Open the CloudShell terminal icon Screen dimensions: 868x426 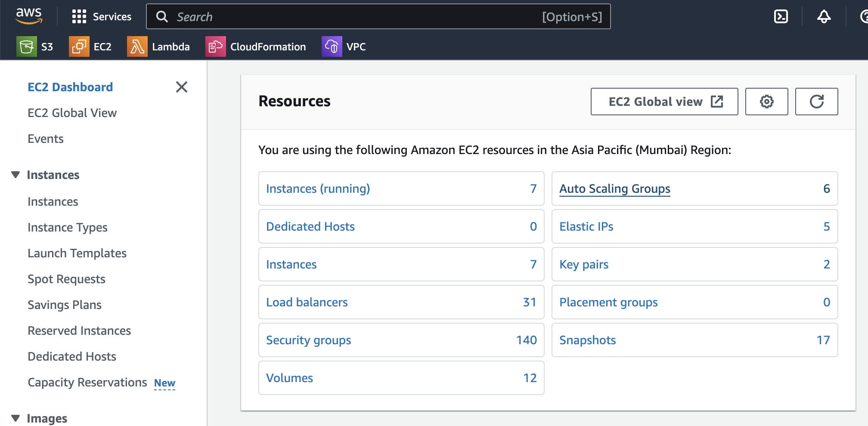[781, 17]
